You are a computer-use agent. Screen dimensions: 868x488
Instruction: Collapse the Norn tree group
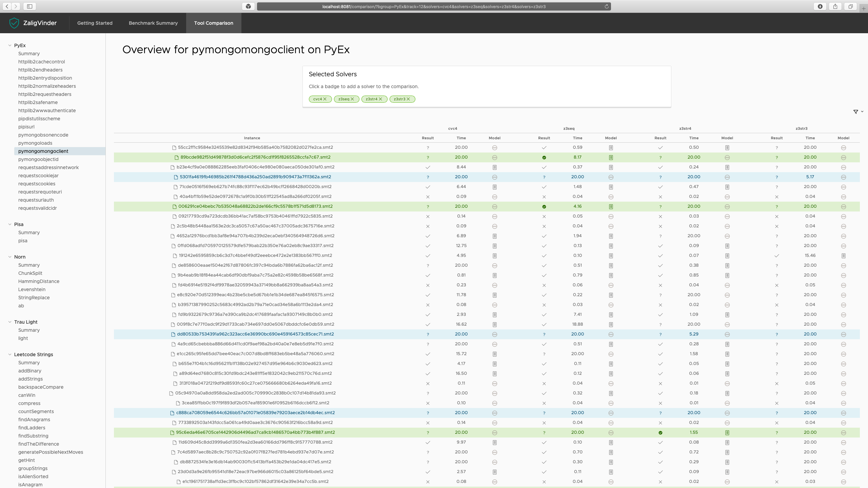pos(10,257)
